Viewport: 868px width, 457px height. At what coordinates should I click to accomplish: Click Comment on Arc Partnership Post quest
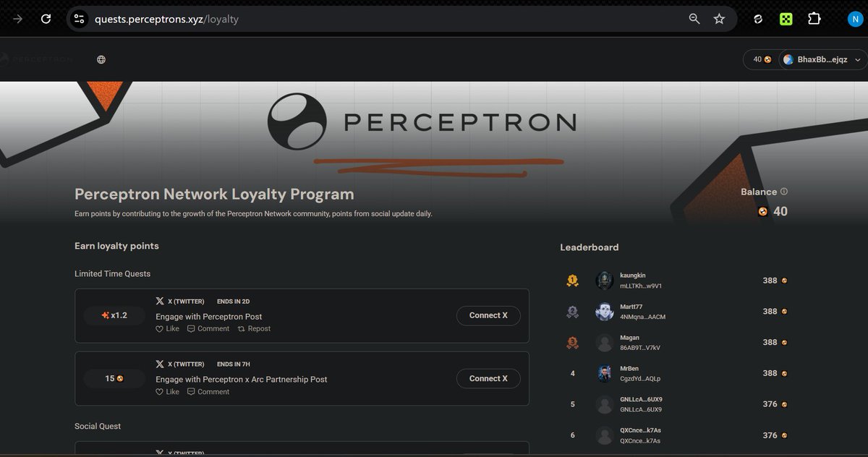click(x=208, y=392)
